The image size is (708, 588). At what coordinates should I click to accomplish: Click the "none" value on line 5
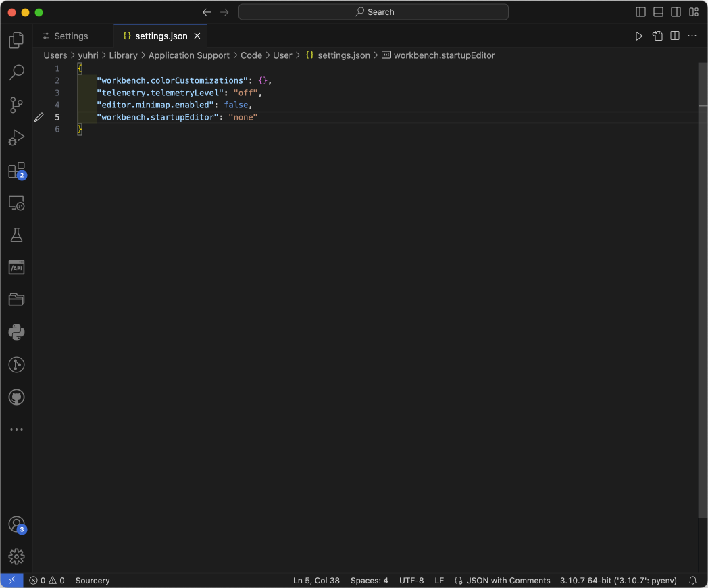[x=243, y=117]
